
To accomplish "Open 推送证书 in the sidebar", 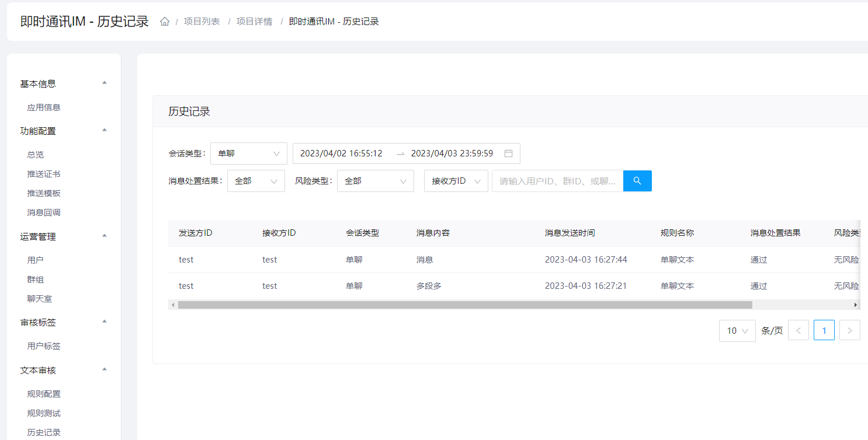I will click(44, 174).
